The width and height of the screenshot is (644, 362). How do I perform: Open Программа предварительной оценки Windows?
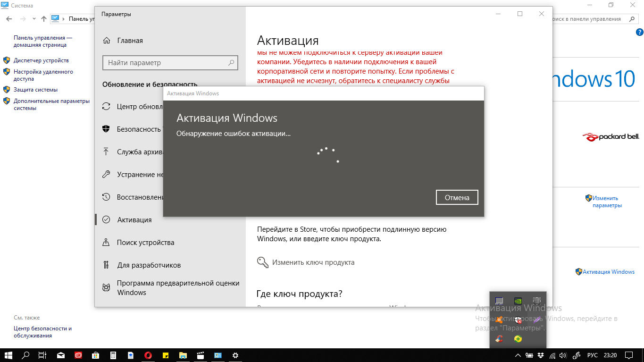click(x=171, y=288)
